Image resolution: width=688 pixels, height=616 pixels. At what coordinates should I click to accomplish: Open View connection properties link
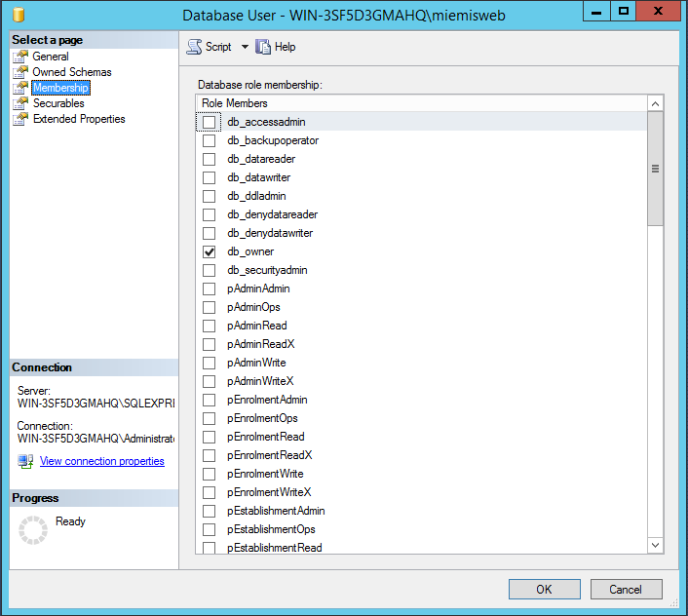point(101,461)
